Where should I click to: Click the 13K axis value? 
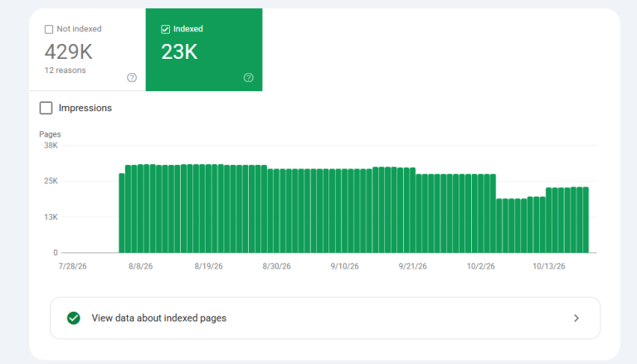tap(51, 217)
